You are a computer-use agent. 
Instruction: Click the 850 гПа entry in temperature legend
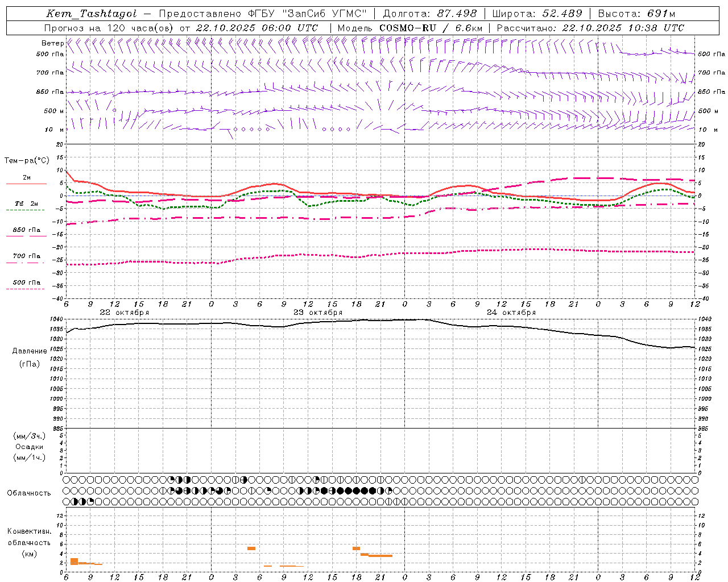[x=26, y=230]
